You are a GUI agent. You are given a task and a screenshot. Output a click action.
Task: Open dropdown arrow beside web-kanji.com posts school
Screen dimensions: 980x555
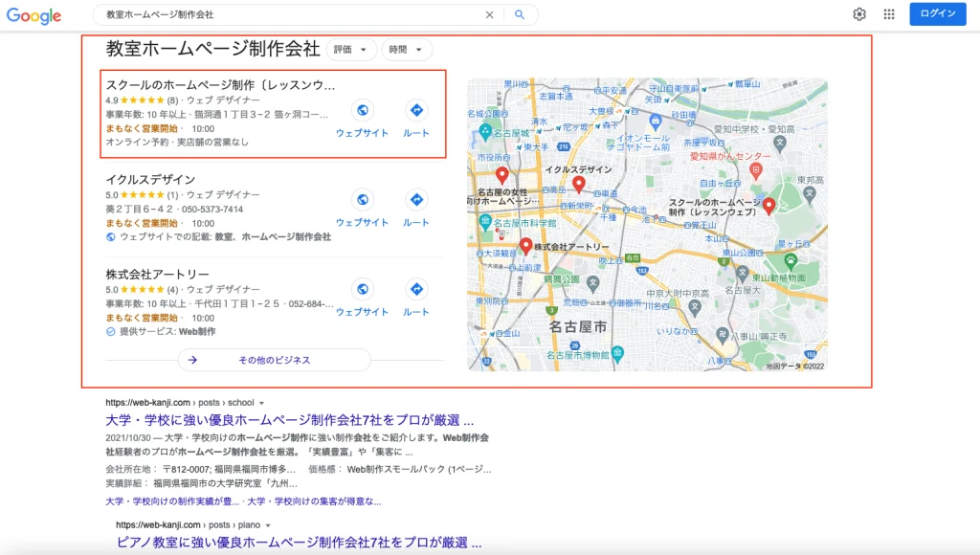pos(261,403)
